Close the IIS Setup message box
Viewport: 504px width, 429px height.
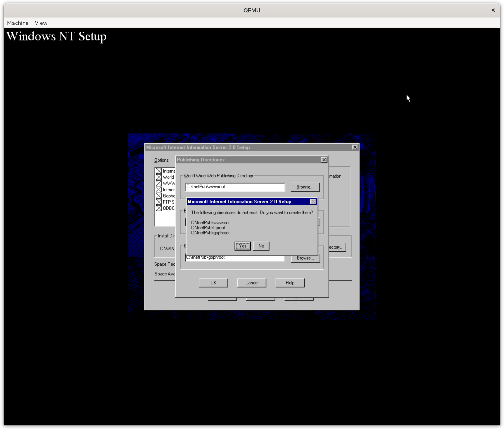coord(313,202)
